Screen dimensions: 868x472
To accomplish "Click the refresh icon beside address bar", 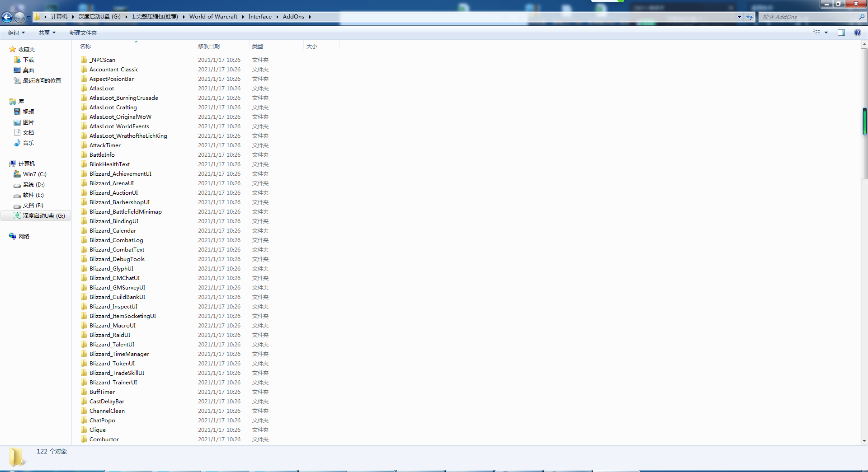I will pyautogui.click(x=750, y=17).
